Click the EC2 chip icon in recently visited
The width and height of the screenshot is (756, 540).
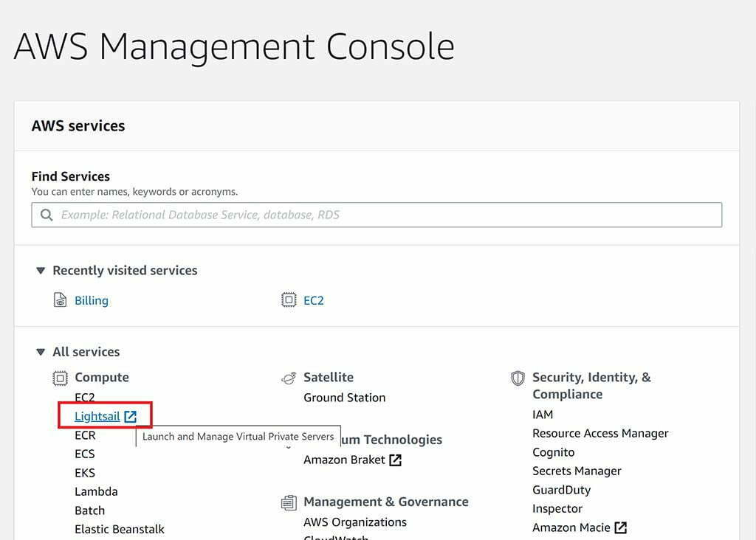pyautogui.click(x=289, y=300)
